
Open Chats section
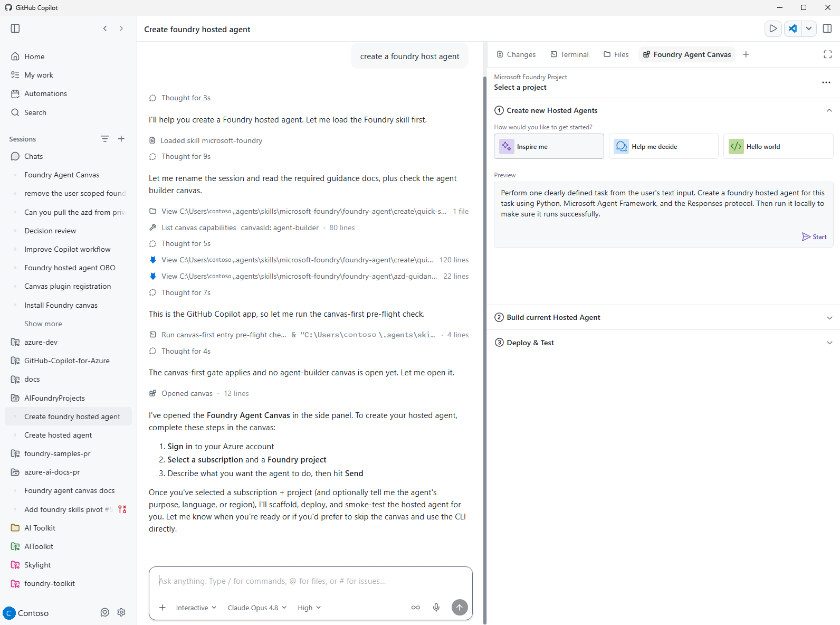point(33,156)
